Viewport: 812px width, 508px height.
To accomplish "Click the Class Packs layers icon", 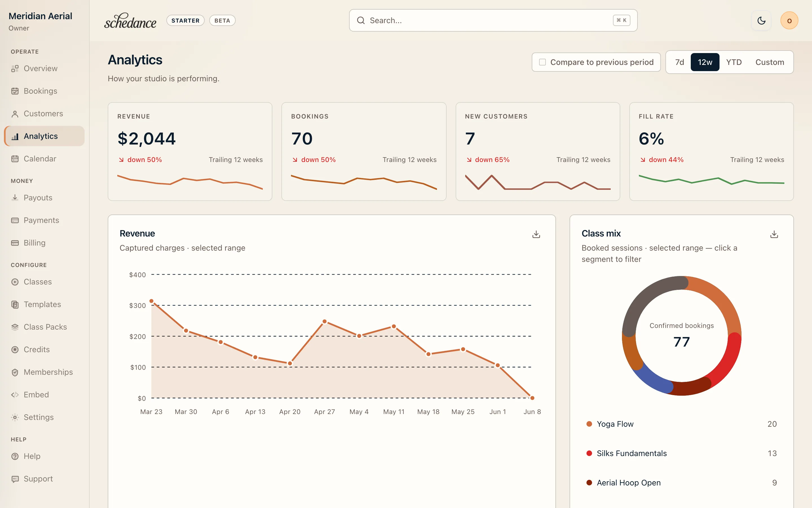I will 15,327.
